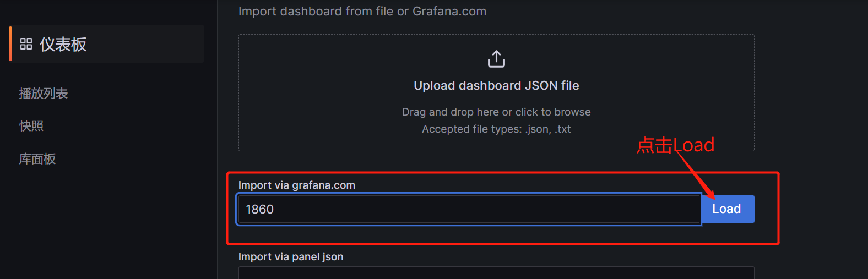Viewport: 868px width, 279px height.
Task: Click the 1860 text in the ID field
Action: coord(260,210)
